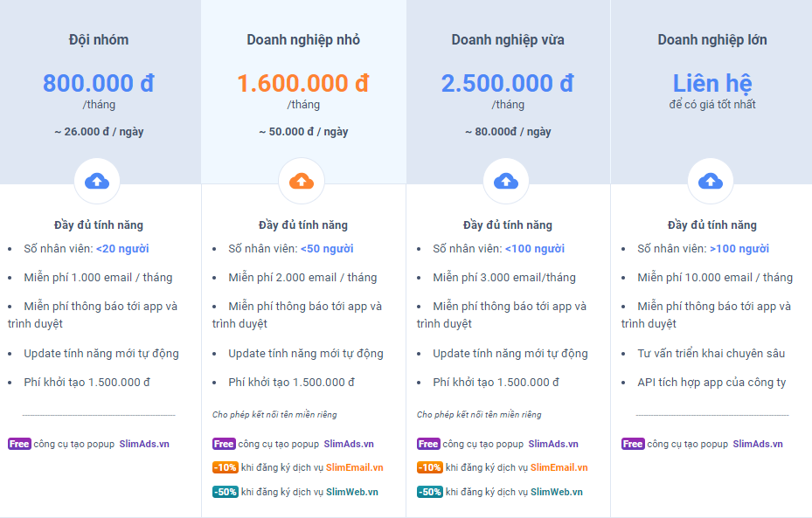The image size is (812, 518).
Task: Select the 800.000 đ price
Action: point(99,83)
